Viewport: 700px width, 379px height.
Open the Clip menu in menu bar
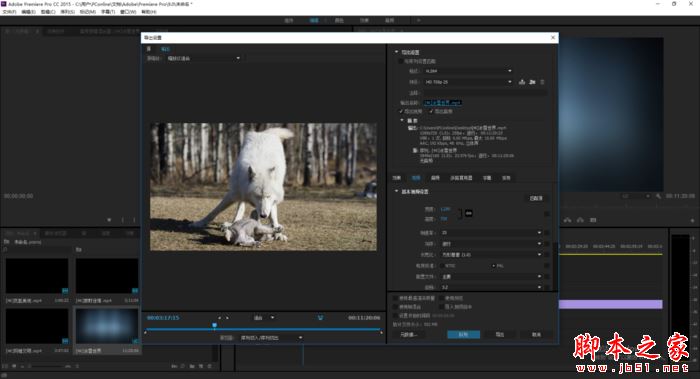[x=48, y=12]
